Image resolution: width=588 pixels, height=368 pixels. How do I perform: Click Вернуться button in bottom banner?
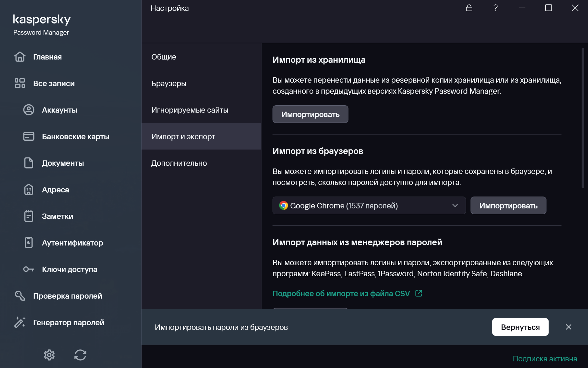[520, 327]
